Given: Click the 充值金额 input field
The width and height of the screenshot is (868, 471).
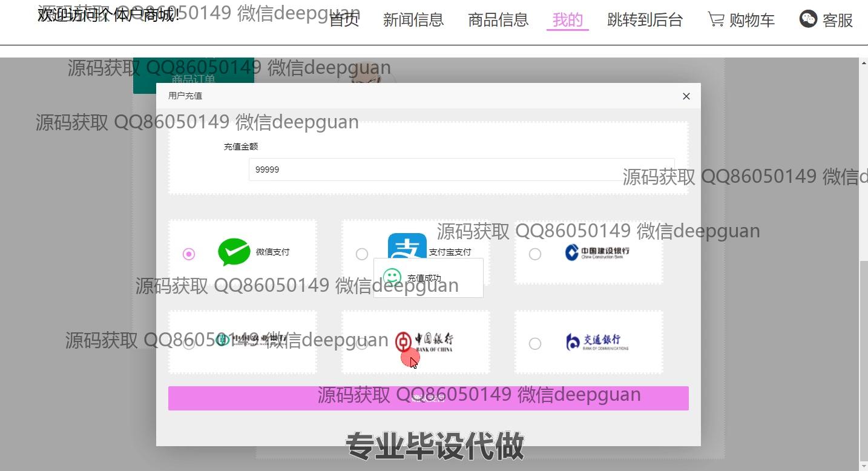Looking at the screenshot, I should click(x=461, y=170).
